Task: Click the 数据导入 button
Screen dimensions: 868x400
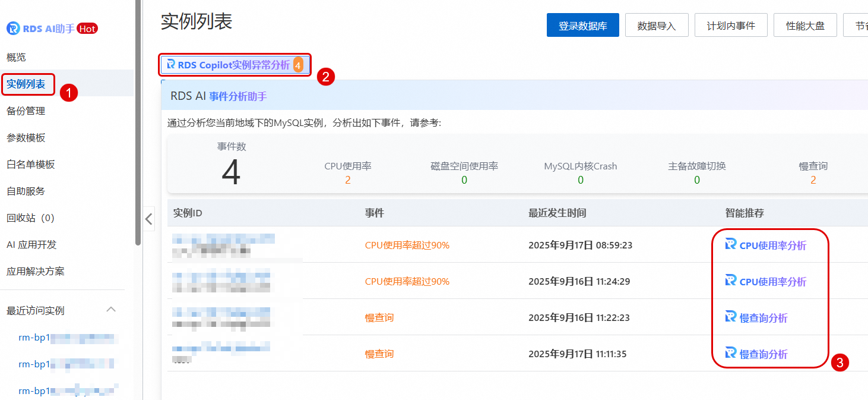Action: (657, 26)
